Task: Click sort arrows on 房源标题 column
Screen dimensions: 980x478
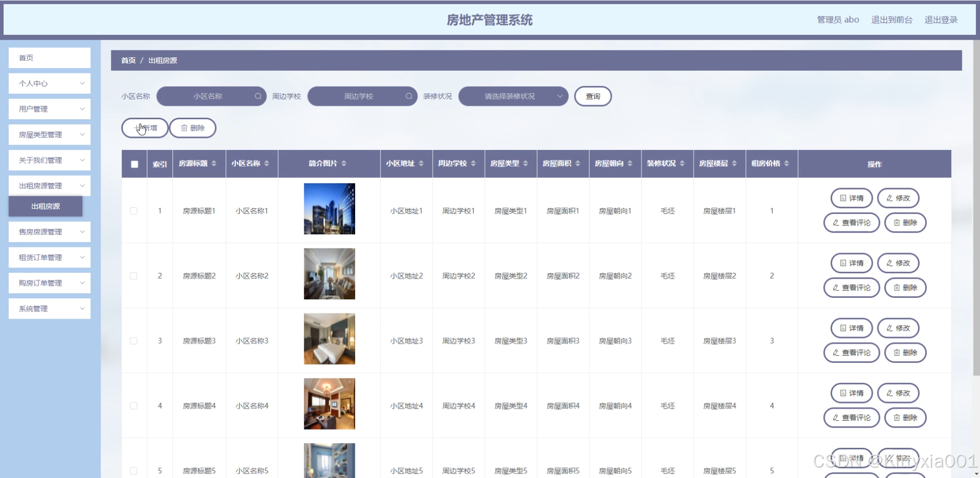Action: [x=214, y=163]
